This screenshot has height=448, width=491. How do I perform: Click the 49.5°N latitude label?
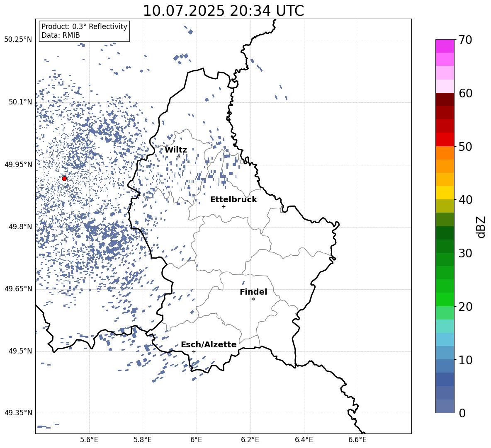pyautogui.click(x=20, y=351)
